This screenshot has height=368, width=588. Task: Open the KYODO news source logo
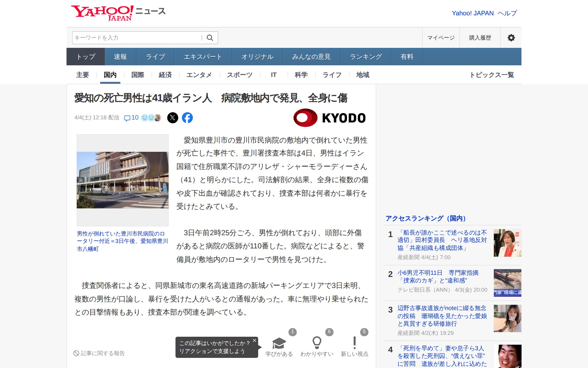[330, 118]
